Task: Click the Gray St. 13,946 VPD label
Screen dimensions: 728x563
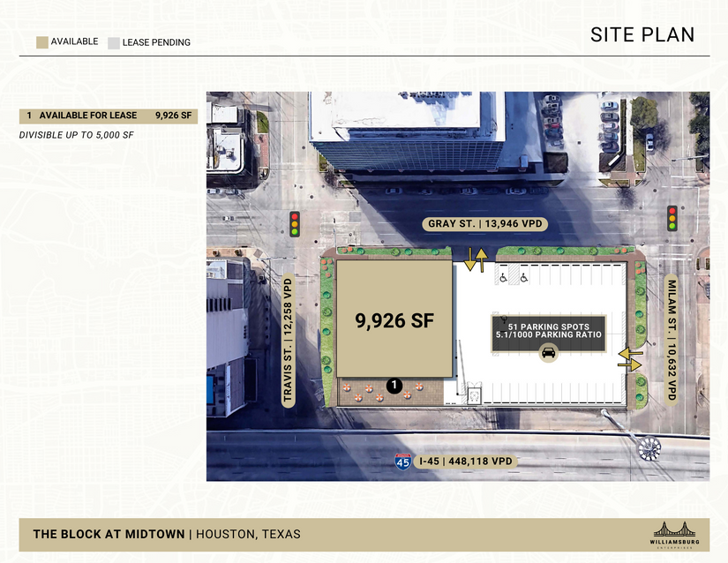Action: pyautogui.click(x=484, y=224)
